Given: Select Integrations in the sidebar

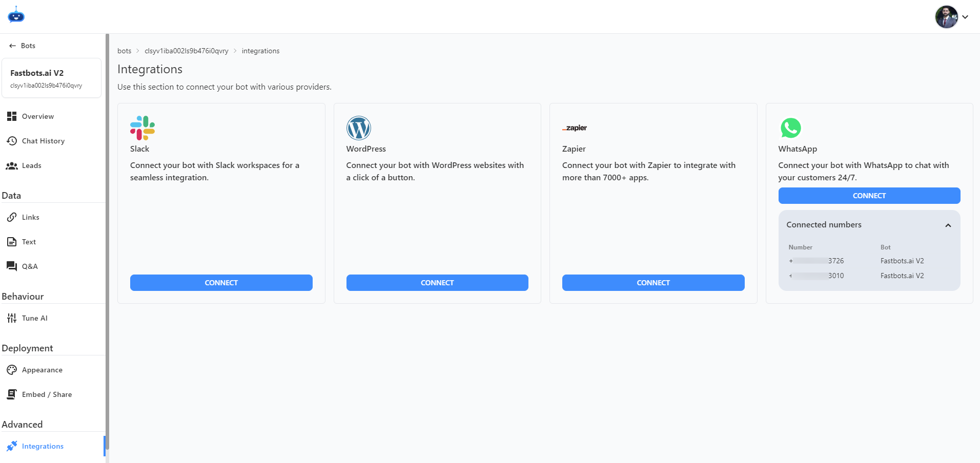Looking at the screenshot, I should pos(52,446).
